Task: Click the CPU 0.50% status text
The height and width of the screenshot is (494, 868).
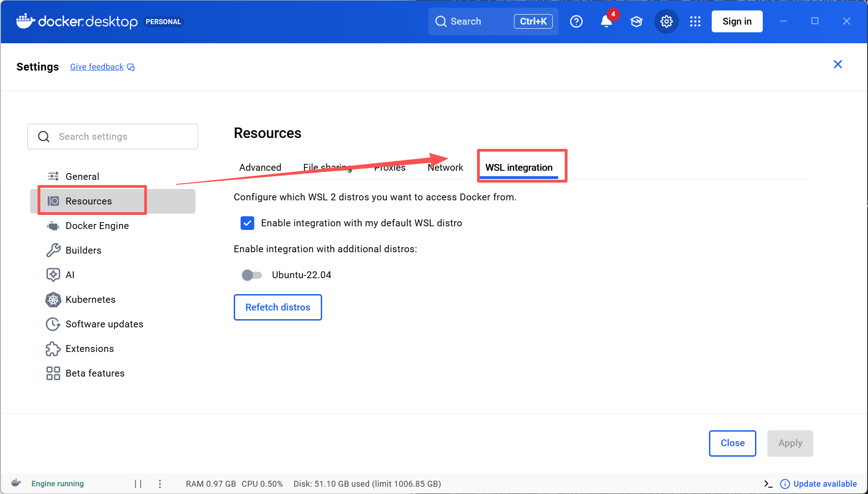Action: point(262,484)
